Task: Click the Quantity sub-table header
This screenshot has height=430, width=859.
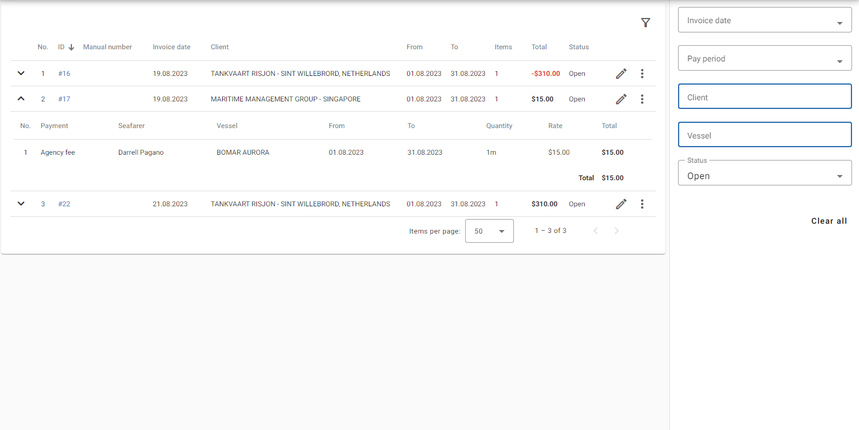Action: [x=499, y=126]
